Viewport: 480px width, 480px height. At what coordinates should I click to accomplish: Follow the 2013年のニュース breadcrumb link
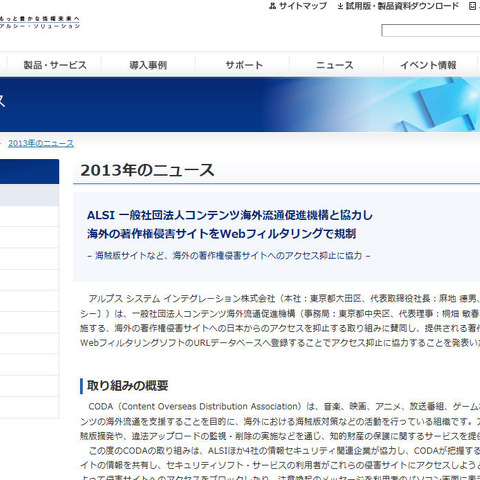coord(41,143)
